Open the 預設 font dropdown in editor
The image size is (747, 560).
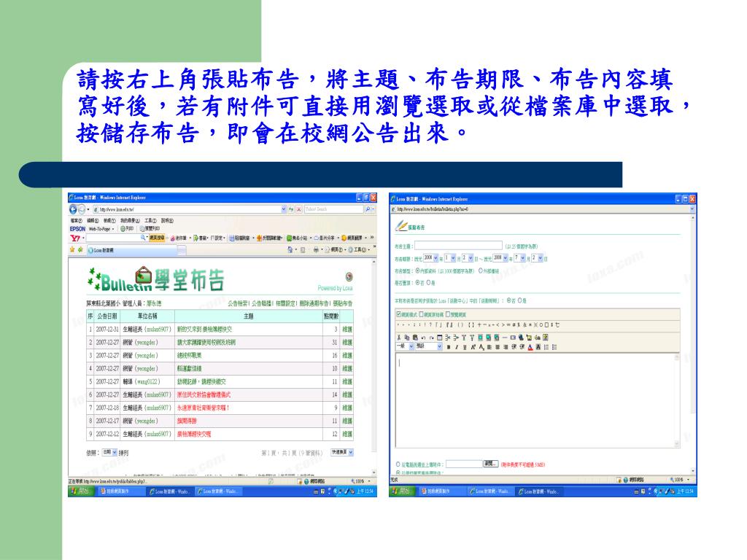point(429,347)
